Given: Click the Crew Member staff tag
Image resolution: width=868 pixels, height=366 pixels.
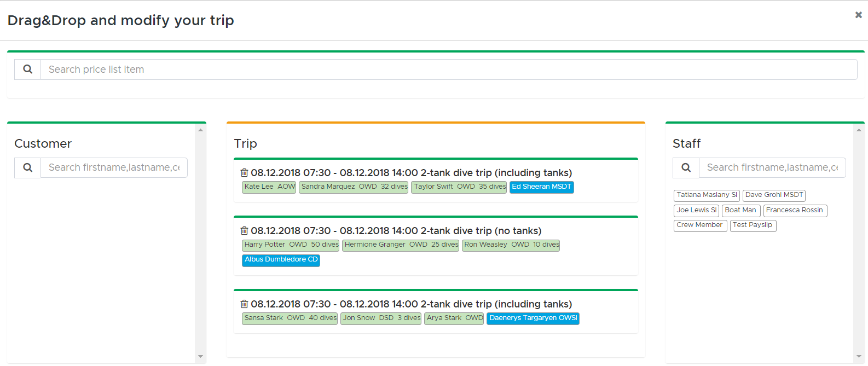Looking at the screenshot, I should tap(701, 225).
